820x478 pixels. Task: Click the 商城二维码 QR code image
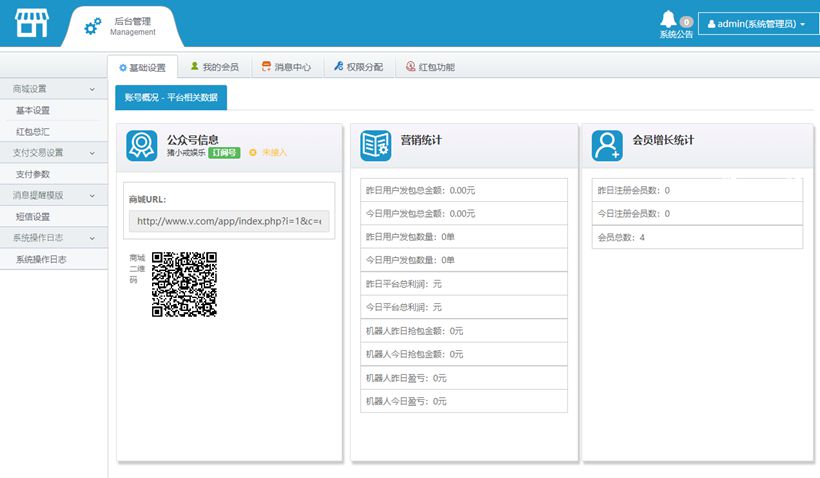point(184,284)
